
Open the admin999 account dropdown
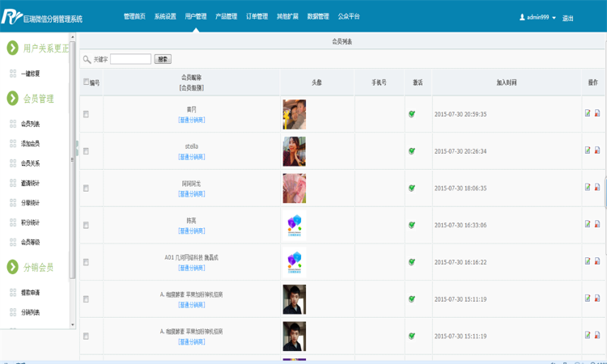(x=537, y=18)
